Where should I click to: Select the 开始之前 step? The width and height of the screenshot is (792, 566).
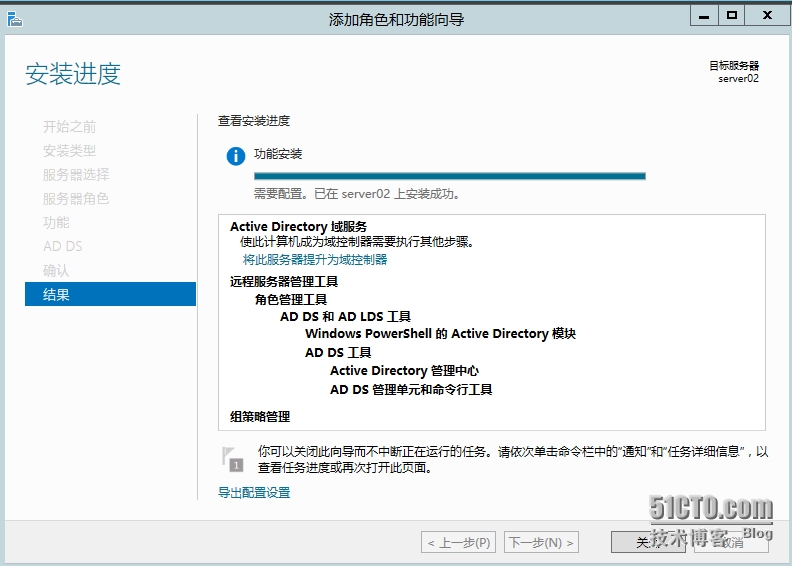(x=69, y=127)
